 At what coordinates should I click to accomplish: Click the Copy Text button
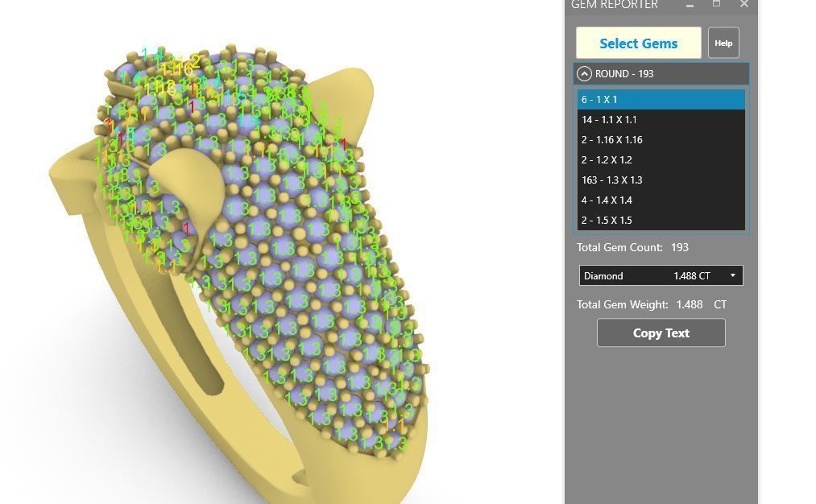pyautogui.click(x=661, y=333)
